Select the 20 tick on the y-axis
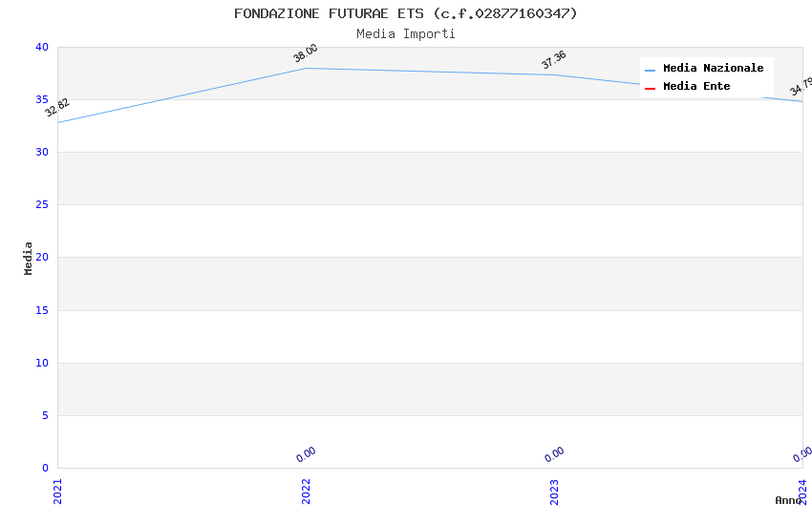812x525 pixels. tap(41, 258)
